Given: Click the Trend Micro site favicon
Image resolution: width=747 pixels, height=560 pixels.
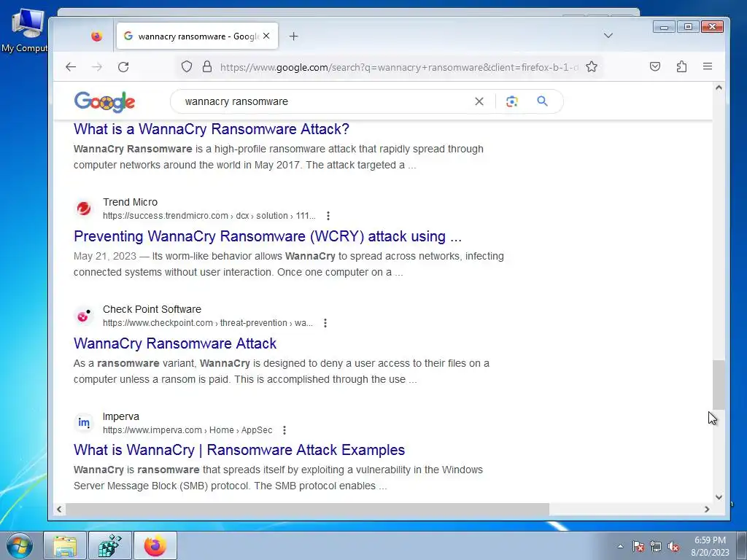Looking at the screenshot, I should pyautogui.click(x=84, y=209).
